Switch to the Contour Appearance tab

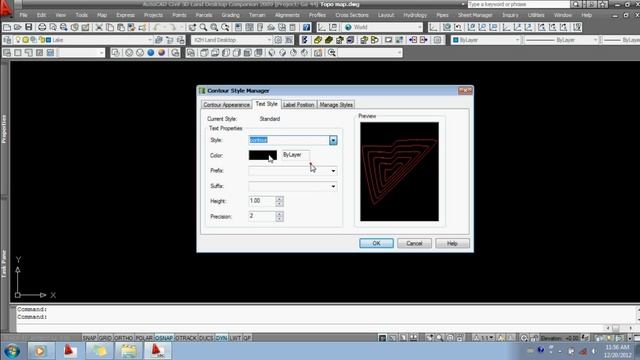click(226, 105)
